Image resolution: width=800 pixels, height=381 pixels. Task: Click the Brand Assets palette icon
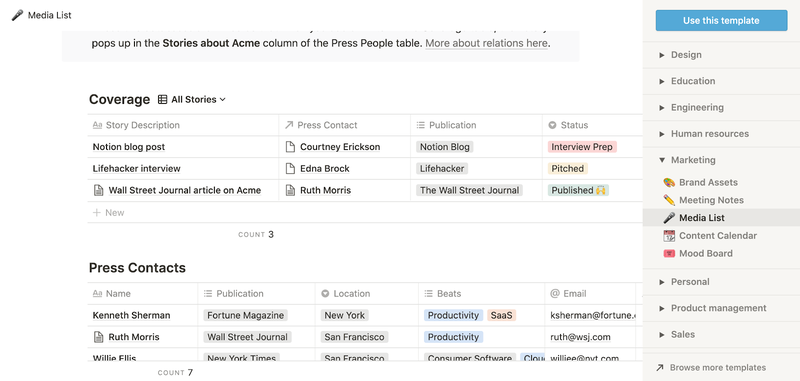pyautogui.click(x=669, y=182)
